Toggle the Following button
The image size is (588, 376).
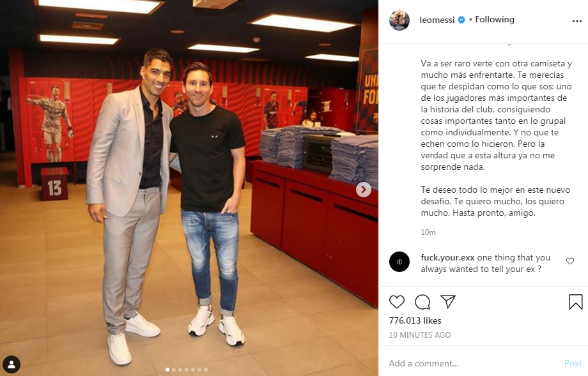coord(495,20)
